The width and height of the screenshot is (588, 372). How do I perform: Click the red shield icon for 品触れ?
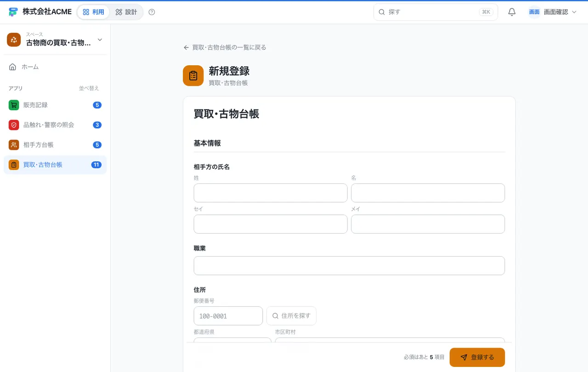tap(14, 125)
